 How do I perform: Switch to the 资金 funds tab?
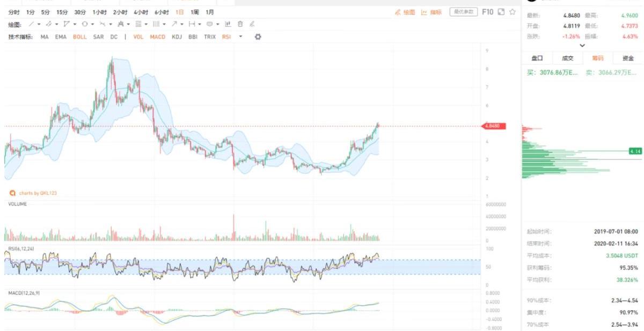(627, 58)
